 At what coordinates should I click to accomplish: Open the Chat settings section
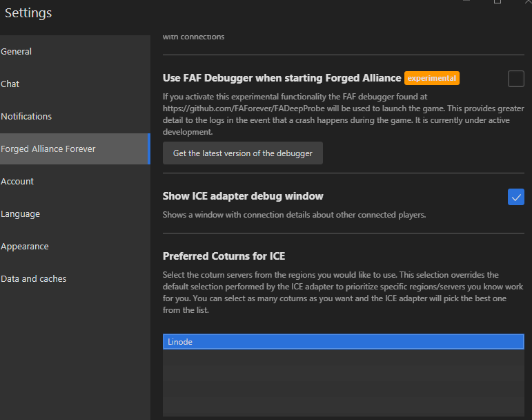coord(75,84)
